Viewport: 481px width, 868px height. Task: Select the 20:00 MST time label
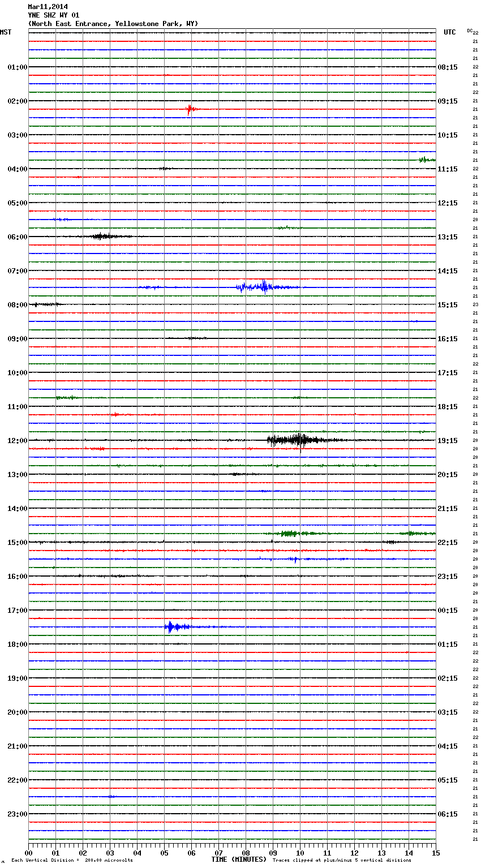pos(17,712)
